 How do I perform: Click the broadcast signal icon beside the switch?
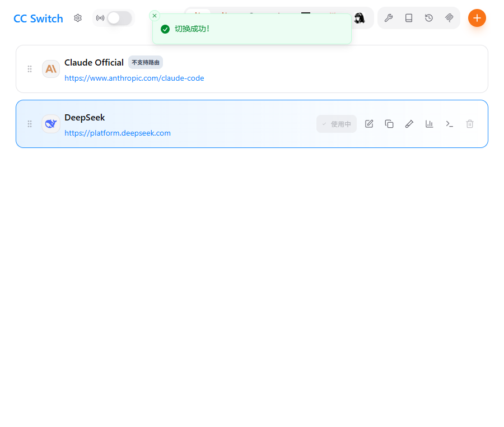click(100, 18)
